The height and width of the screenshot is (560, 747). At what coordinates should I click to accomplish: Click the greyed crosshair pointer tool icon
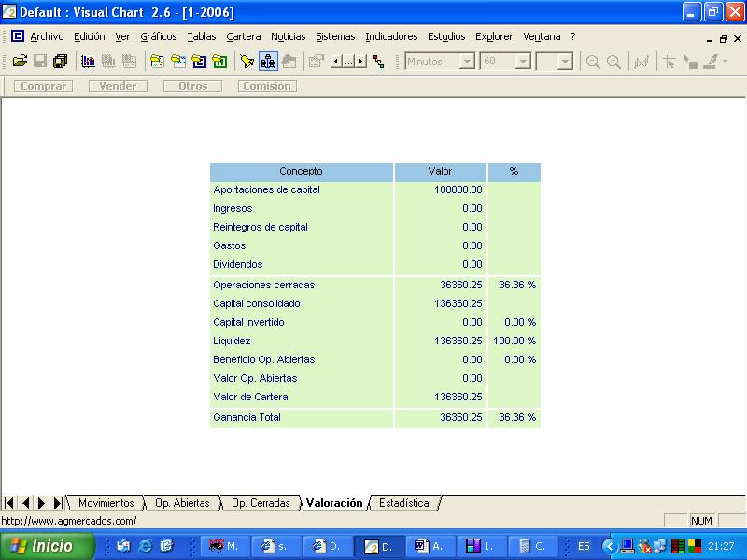click(669, 62)
